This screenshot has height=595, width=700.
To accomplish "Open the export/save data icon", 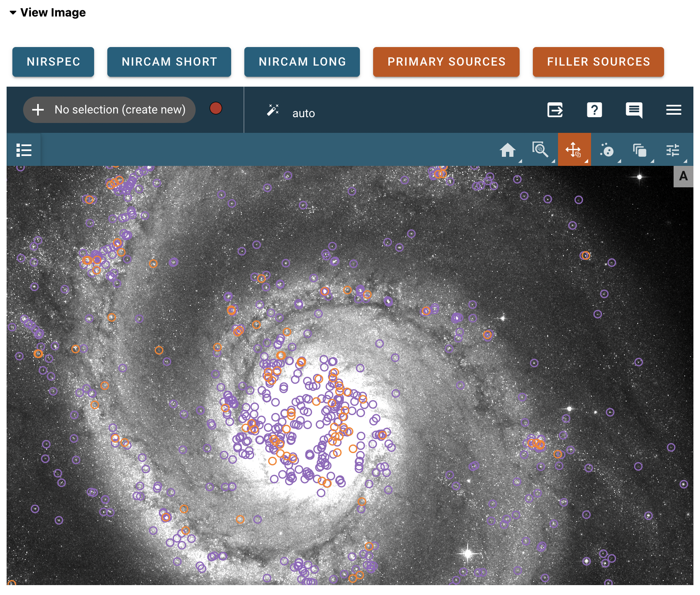I will click(555, 110).
